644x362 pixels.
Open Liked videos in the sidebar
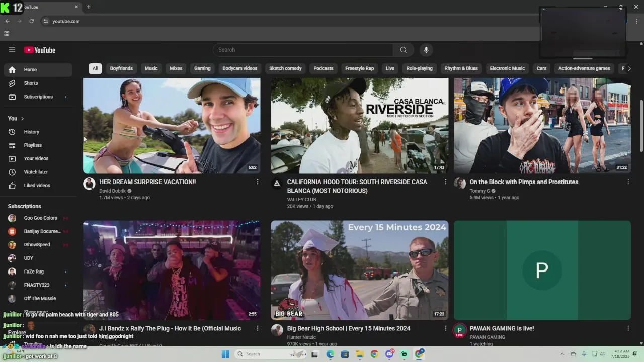coord(38,186)
